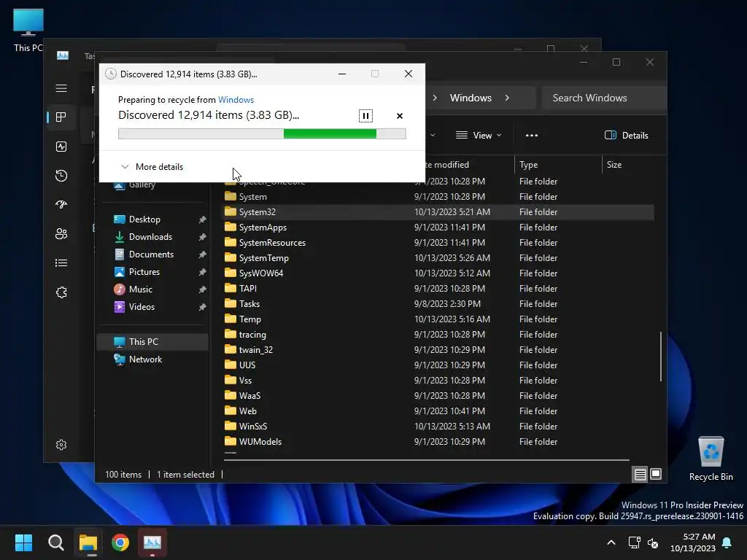Select the This PC desktop icon

[28, 31]
